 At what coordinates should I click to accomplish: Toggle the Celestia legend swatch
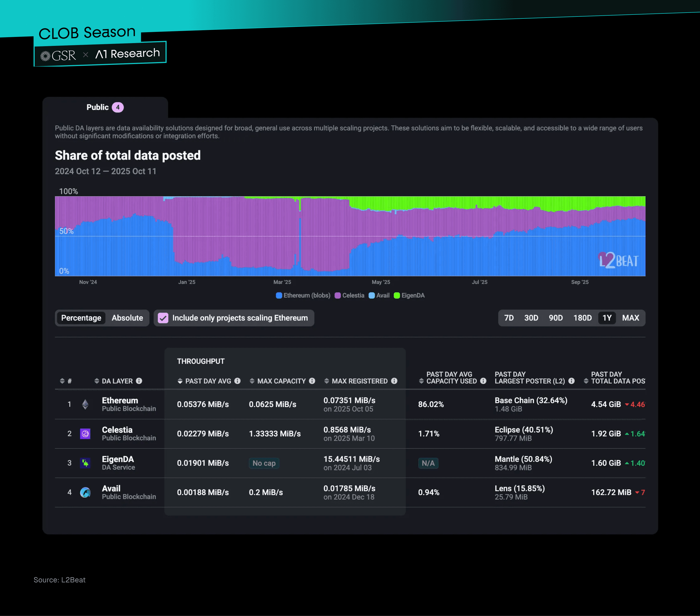click(x=338, y=296)
